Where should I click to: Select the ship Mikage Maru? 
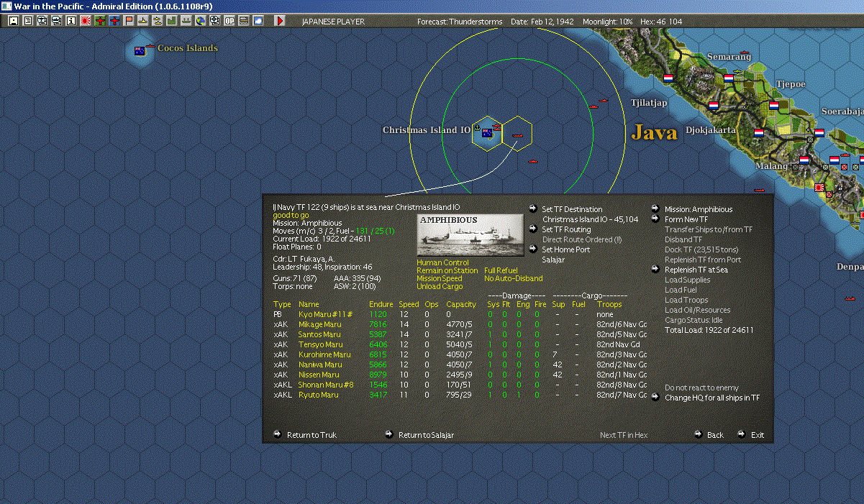pyautogui.click(x=319, y=324)
